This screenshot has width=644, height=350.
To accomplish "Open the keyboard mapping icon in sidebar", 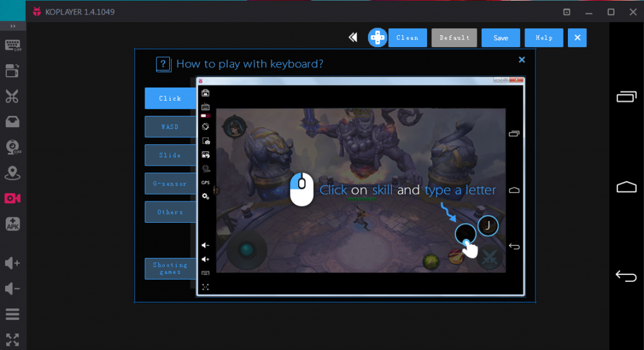I will pos(13,45).
